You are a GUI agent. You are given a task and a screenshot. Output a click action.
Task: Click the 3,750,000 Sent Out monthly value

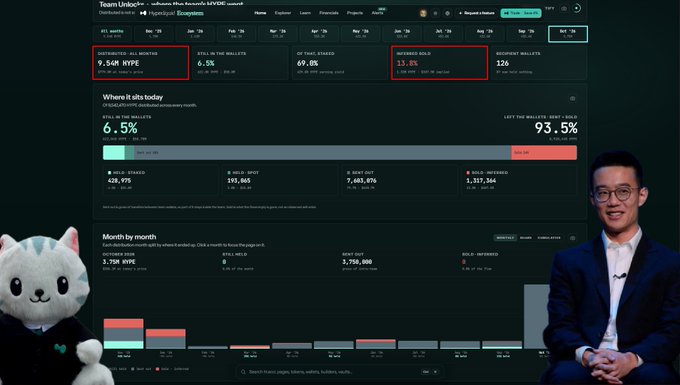coord(357,262)
